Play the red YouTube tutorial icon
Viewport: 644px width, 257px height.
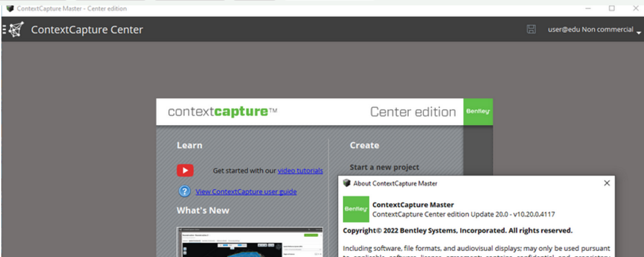pyautogui.click(x=185, y=170)
